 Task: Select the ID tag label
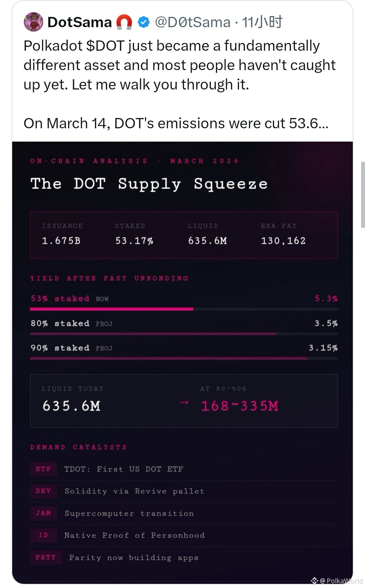point(44,535)
